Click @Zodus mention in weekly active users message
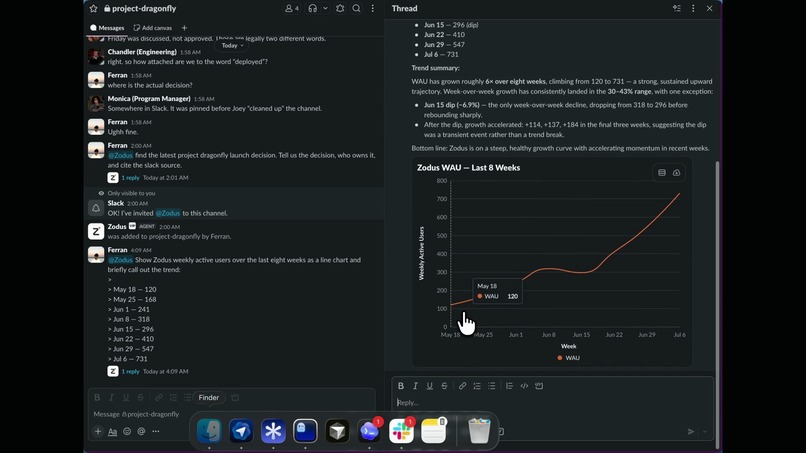 point(120,260)
